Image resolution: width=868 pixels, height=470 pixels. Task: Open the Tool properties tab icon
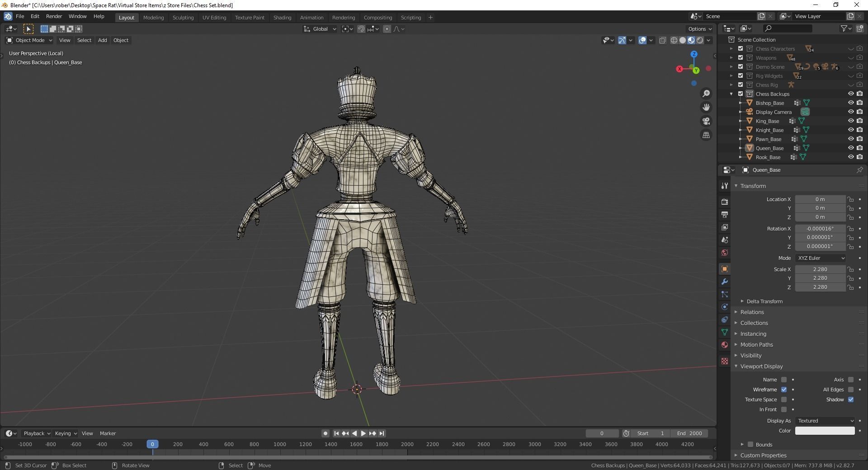pyautogui.click(x=725, y=186)
